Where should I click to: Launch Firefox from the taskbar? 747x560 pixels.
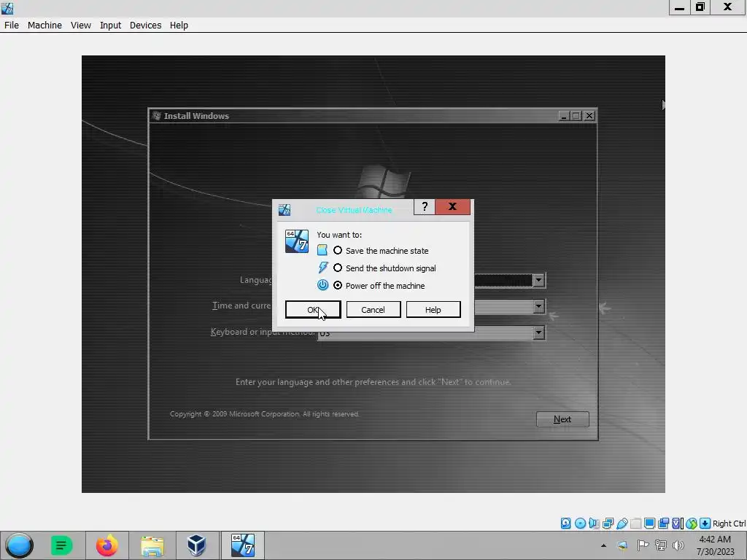107,545
